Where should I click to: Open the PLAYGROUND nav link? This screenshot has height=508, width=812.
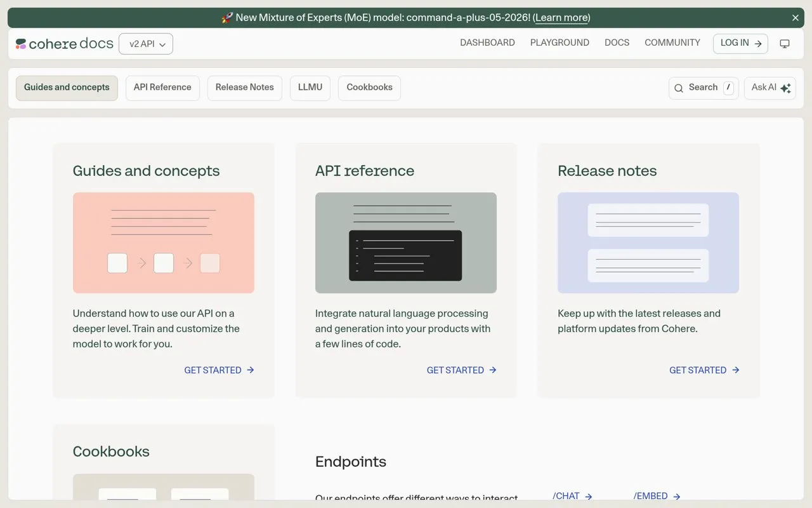pyautogui.click(x=560, y=43)
